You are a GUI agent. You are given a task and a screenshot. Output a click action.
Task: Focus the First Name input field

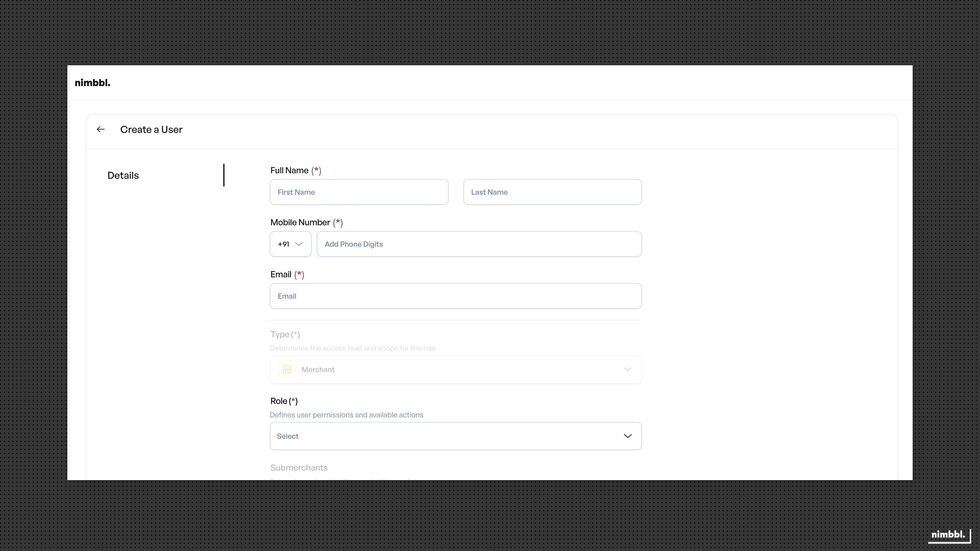point(359,192)
